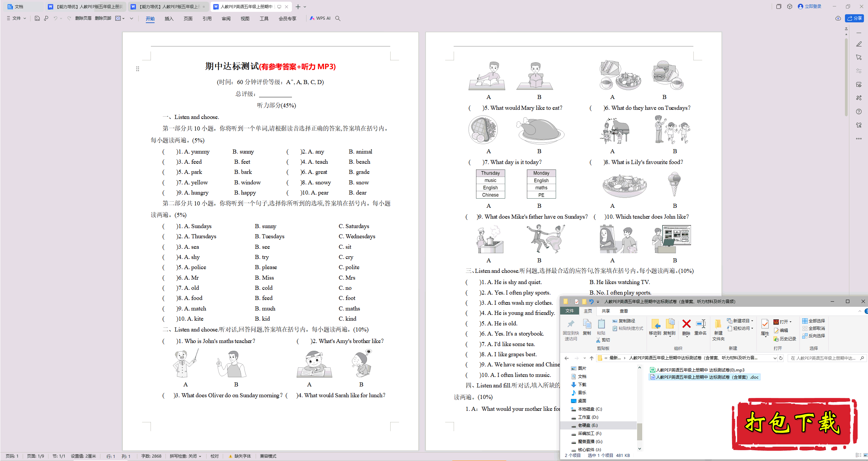868x461 pixels.
Task: Click the Pin to Quick Access icon
Action: pos(571,324)
